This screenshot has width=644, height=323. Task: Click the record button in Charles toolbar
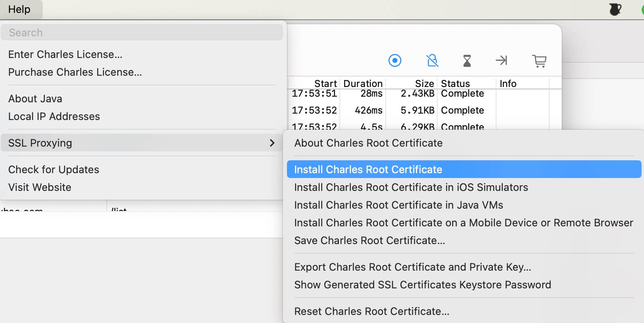point(395,60)
